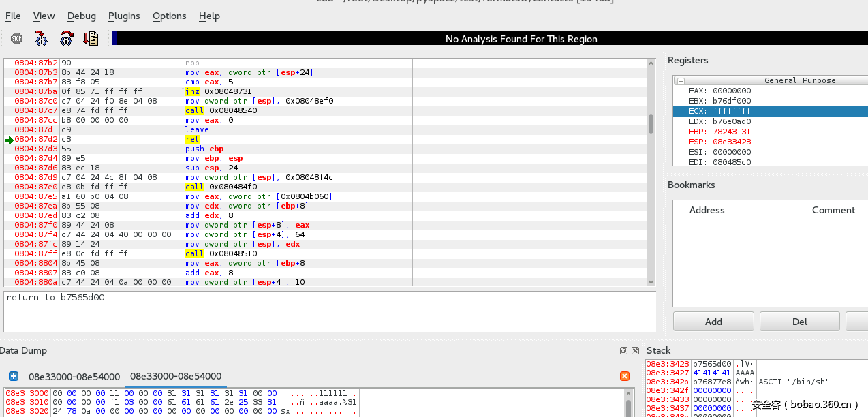
Task: Click the Step Out toolbar icon
Action: click(91, 39)
